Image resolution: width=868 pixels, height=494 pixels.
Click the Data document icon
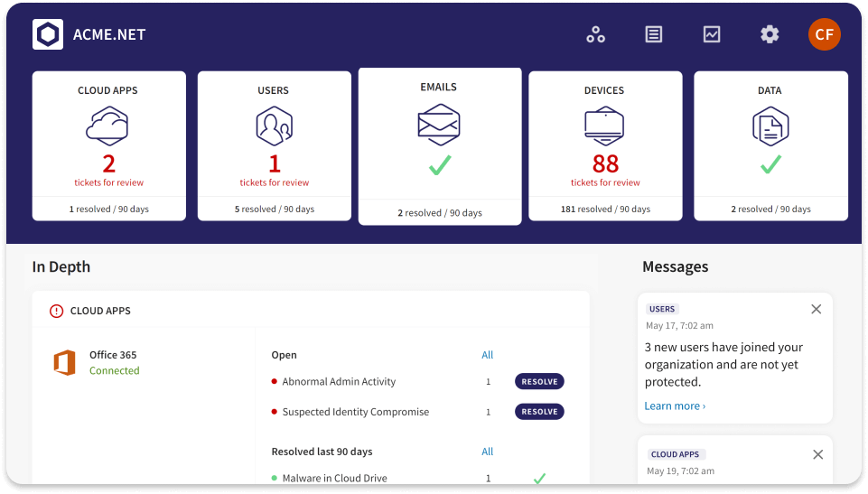point(770,126)
